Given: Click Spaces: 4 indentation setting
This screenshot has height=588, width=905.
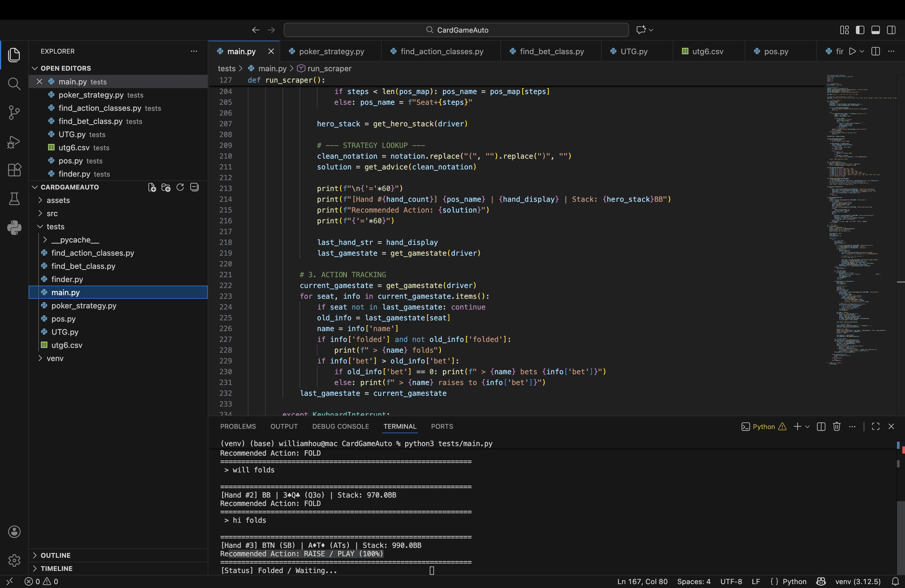Looking at the screenshot, I should [694, 581].
